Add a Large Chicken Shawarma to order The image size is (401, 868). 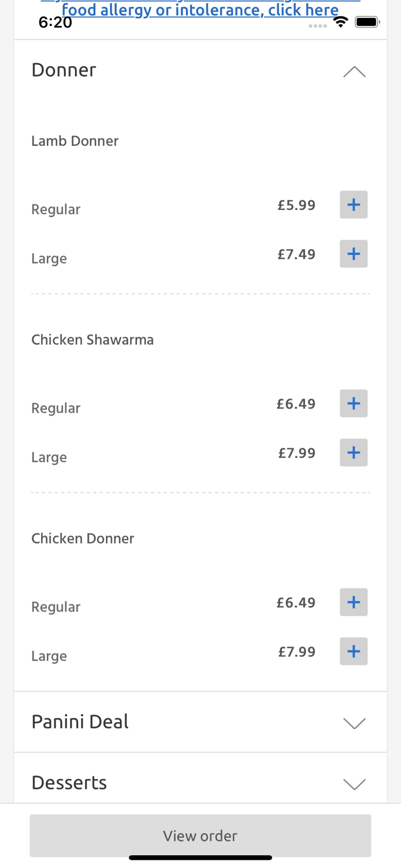(354, 453)
